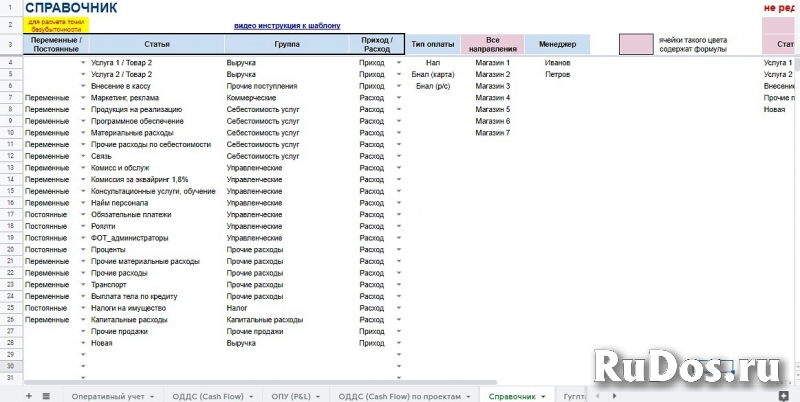Click the add new sheet plus icon
The image size is (800, 402).
click(x=28, y=396)
